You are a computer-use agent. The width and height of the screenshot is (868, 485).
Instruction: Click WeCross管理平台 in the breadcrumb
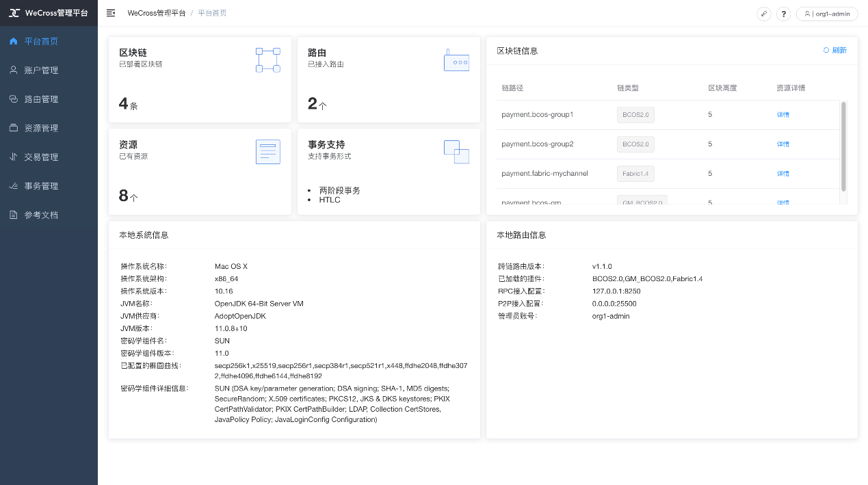[x=157, y=13]
